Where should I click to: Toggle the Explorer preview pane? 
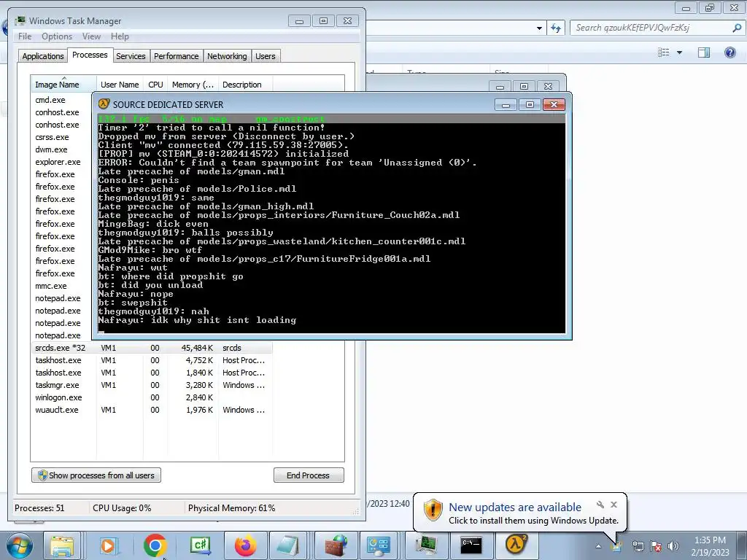704,52
